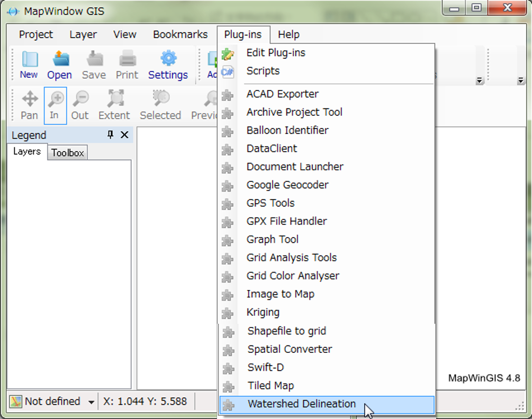Pin the Legend panel

coord(110,134)
